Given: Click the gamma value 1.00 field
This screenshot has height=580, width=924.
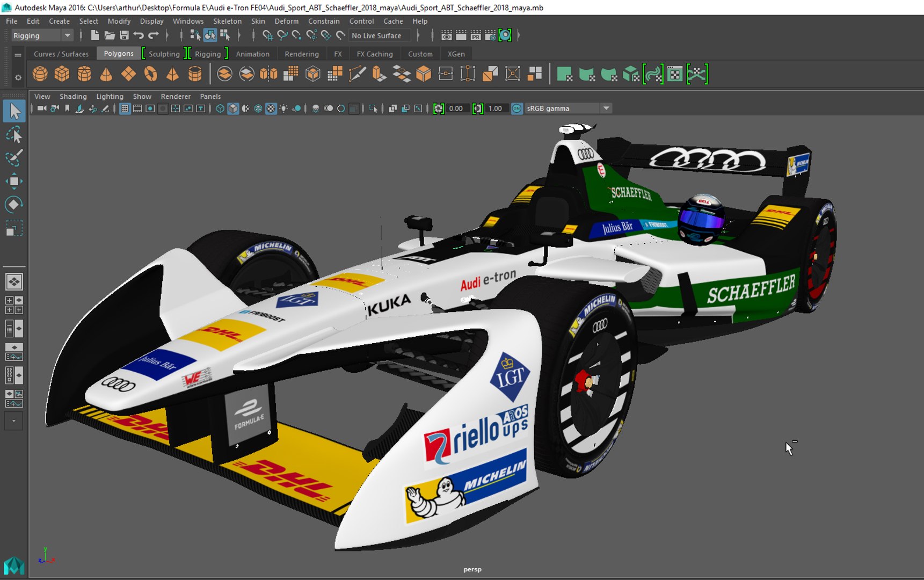Looking at the screenshot, I should [497, 108].
